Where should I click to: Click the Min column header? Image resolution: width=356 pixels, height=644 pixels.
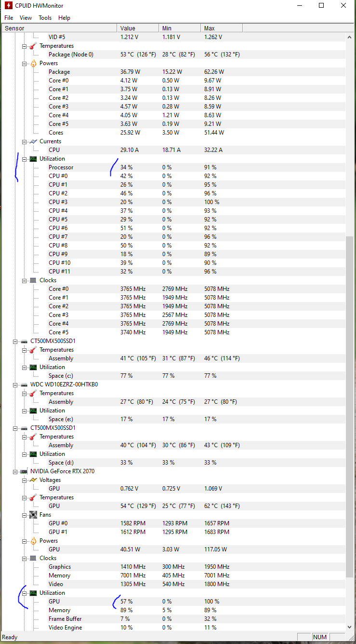click(x=180, y=28)
